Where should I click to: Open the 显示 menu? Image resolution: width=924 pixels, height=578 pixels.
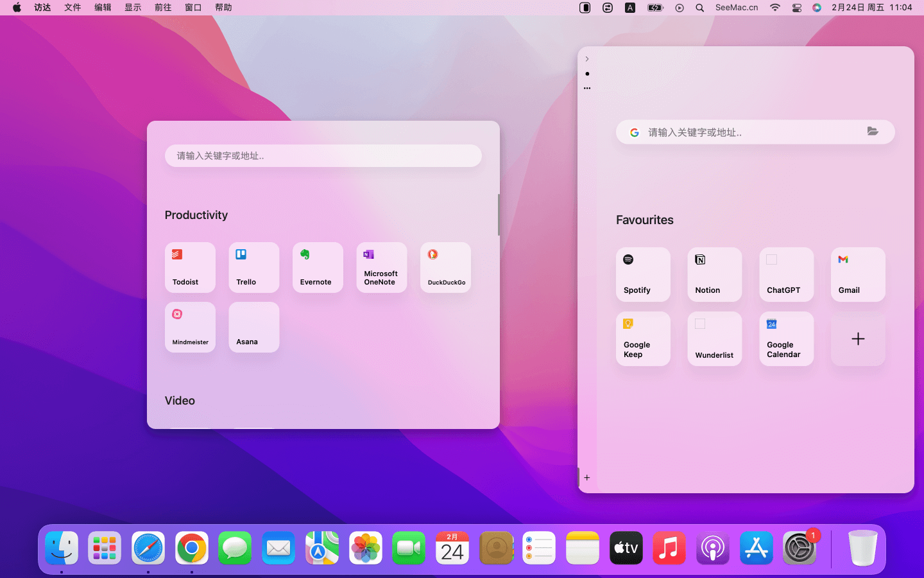133,8
